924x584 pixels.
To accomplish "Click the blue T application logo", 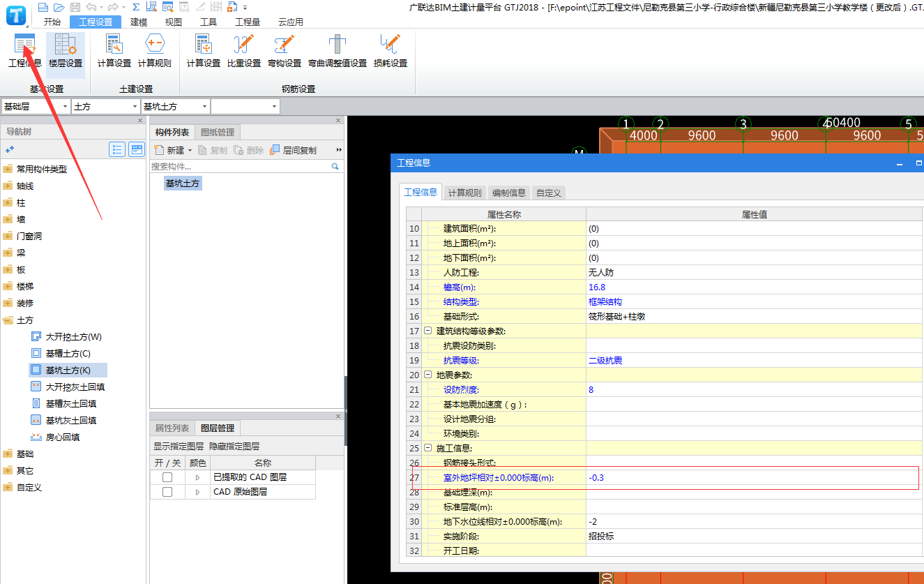I will (15, 14).
